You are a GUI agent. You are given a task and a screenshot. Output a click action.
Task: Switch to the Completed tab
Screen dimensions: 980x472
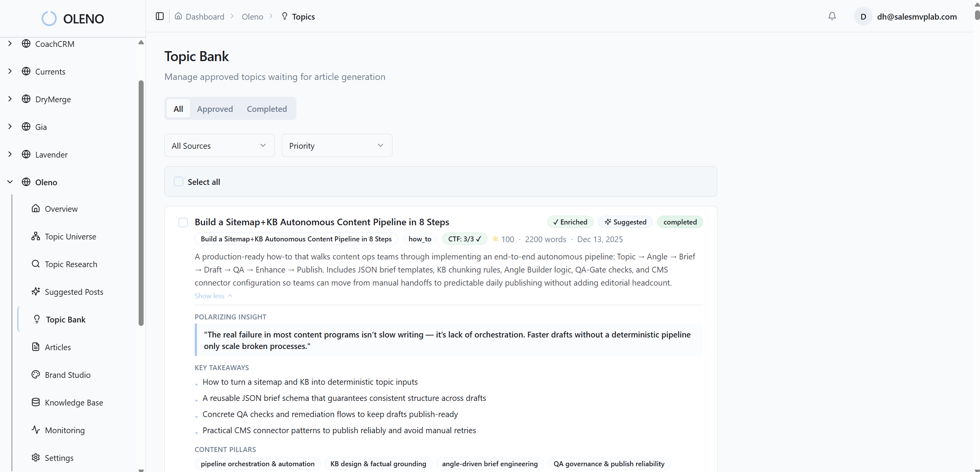(267, 109)
